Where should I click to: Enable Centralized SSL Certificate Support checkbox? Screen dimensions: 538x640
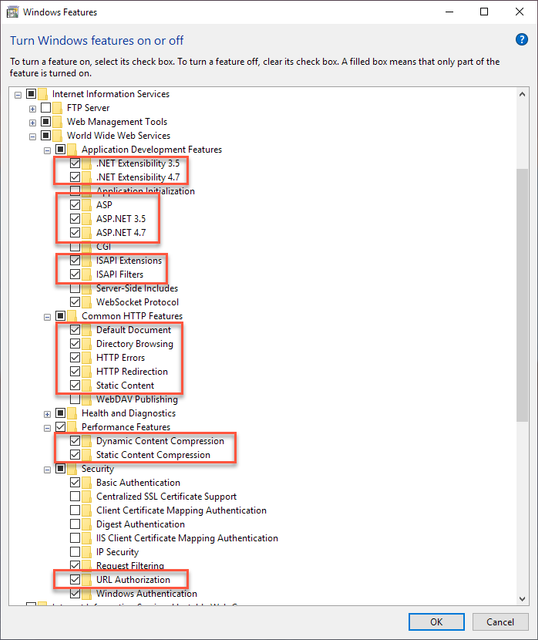point(75,496)
